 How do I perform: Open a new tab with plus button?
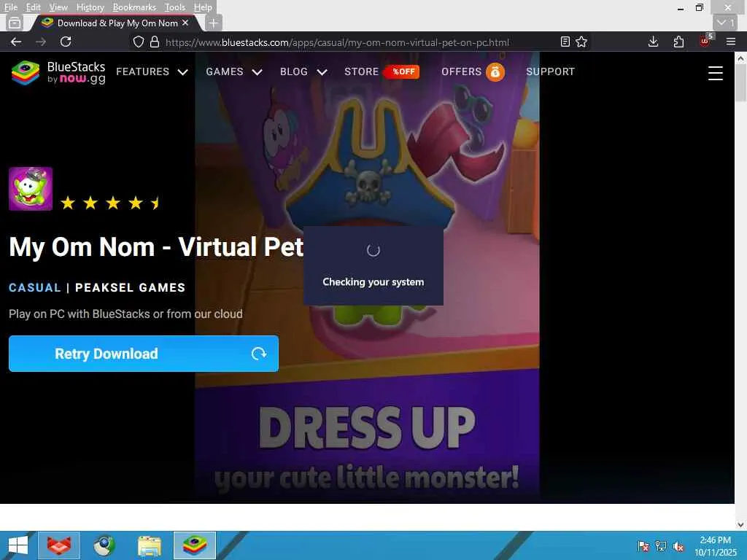pos(214,23)
